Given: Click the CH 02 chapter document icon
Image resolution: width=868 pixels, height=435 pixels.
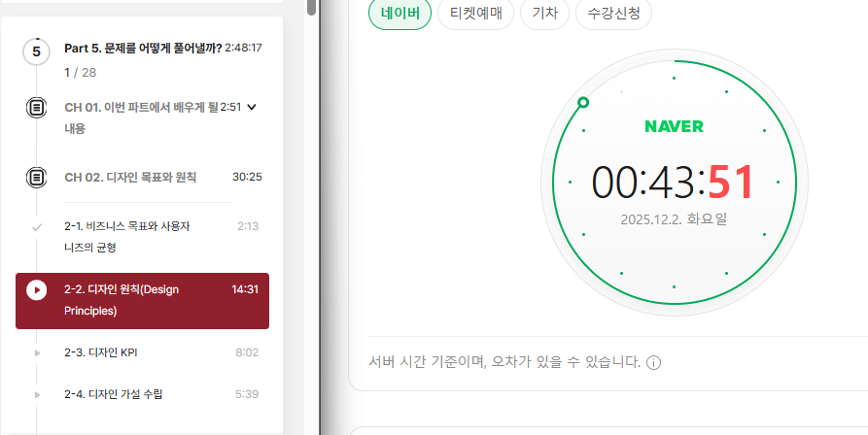Looking at the screenshot, I should point(37,178).
